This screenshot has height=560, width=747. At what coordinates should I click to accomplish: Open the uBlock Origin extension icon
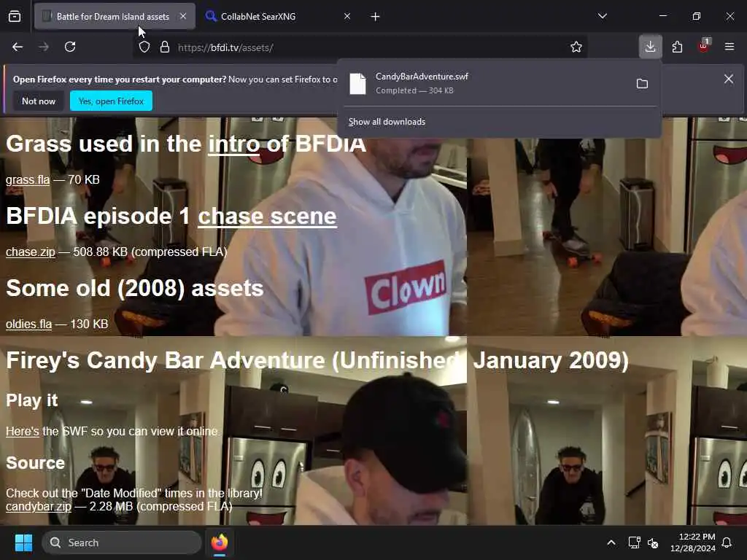[703, 47]
